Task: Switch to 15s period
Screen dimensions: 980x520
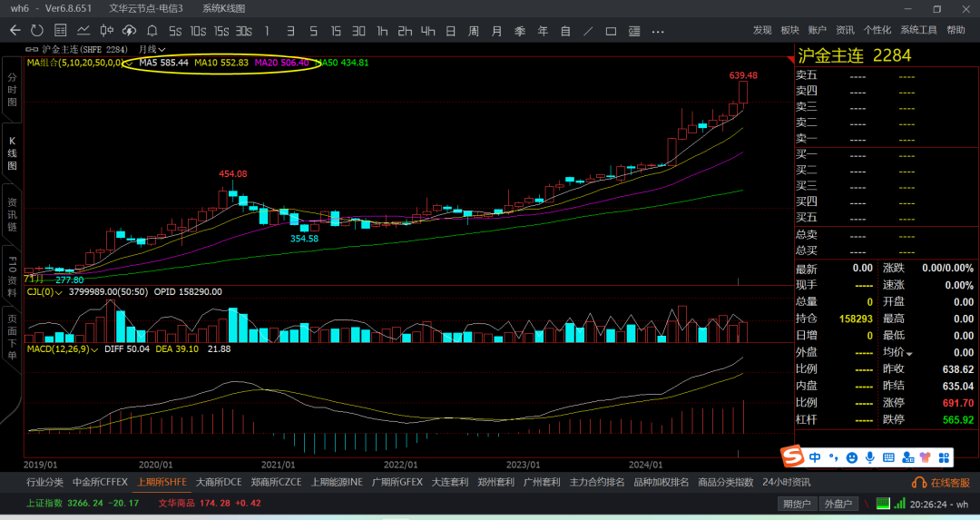Action: coord(221,31)
